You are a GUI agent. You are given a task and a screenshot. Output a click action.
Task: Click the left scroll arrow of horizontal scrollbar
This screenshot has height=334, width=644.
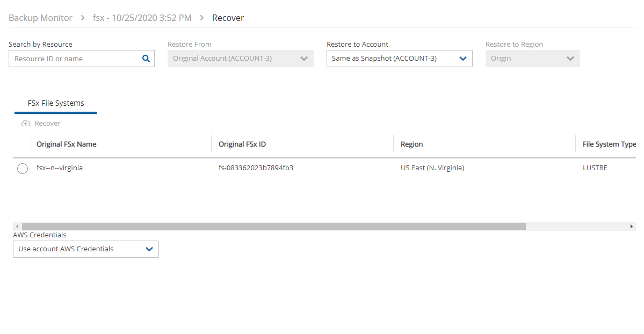pyautogui.click(x=17, y=227)
